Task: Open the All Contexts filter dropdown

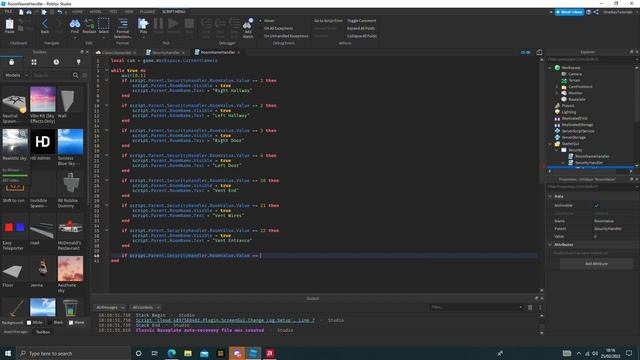Action: pyautogui.click(x=145, y=307)
